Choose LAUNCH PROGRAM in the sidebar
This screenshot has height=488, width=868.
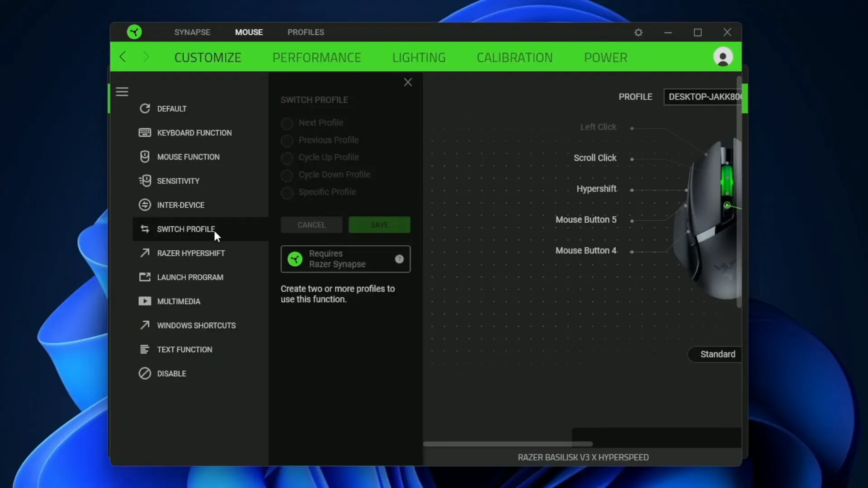[x=190, y=277]
